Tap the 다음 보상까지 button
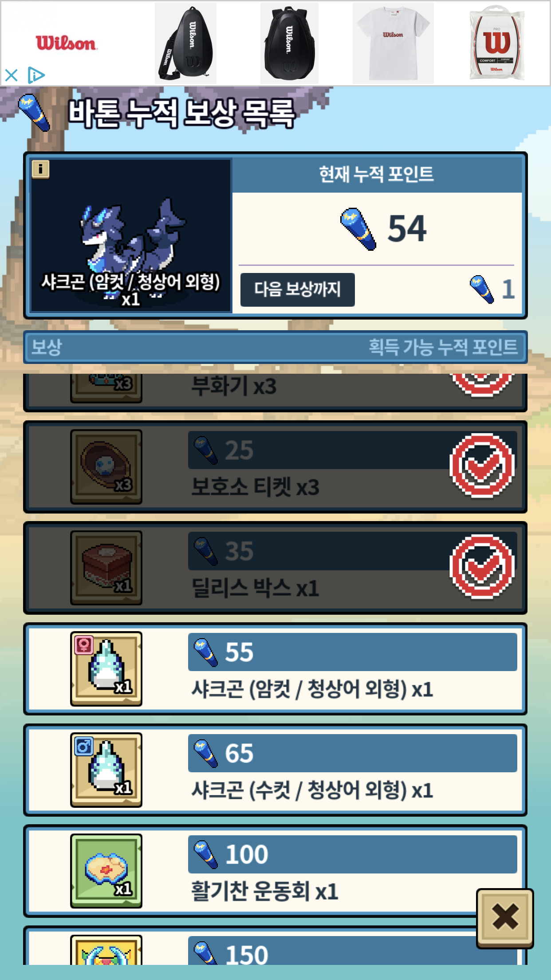This screenshot has height=980, width=551. point(297,289)
